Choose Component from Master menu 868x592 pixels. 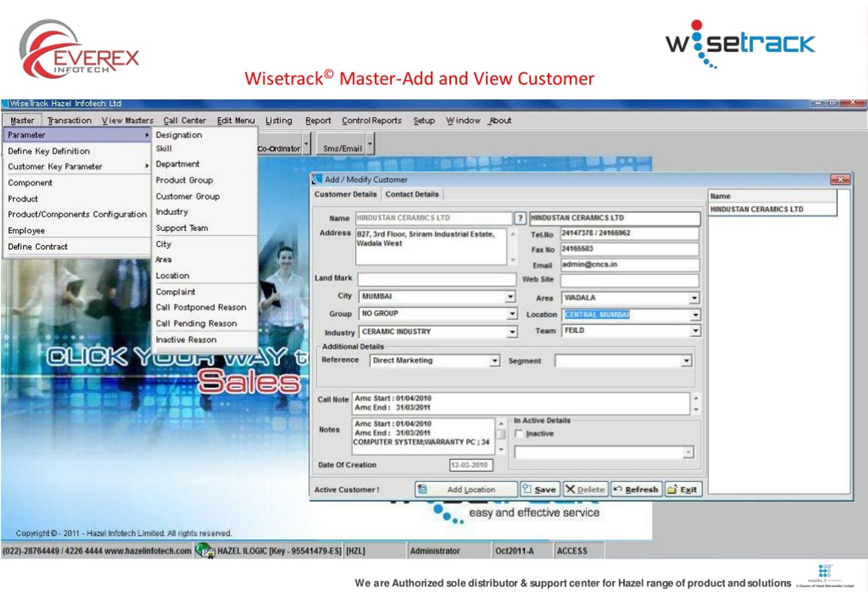78,183
